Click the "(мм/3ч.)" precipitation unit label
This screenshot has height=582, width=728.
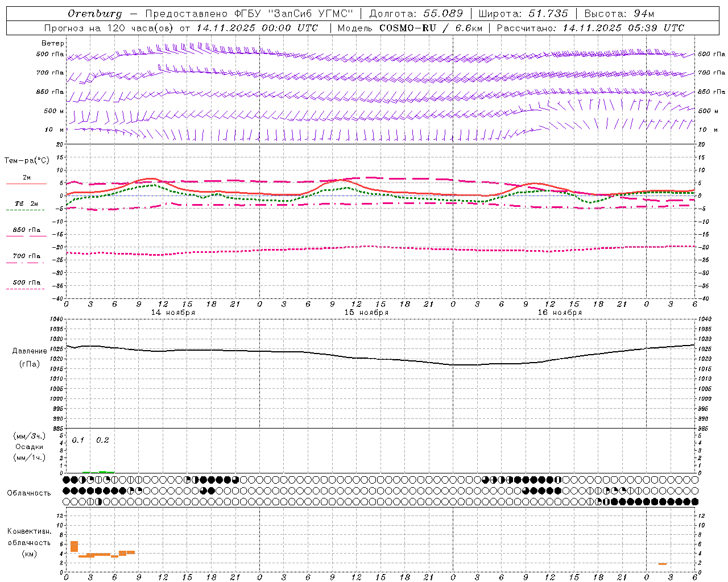pyautogui.click(x=30, y=436)
